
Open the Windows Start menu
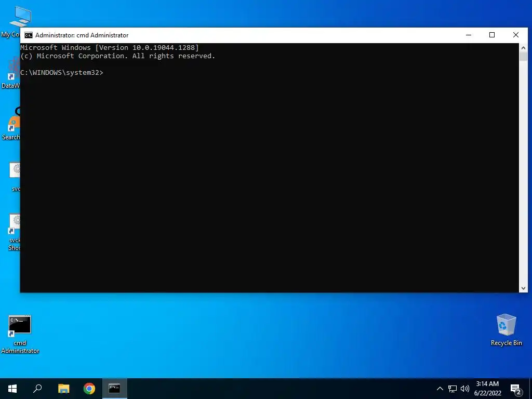12,389
